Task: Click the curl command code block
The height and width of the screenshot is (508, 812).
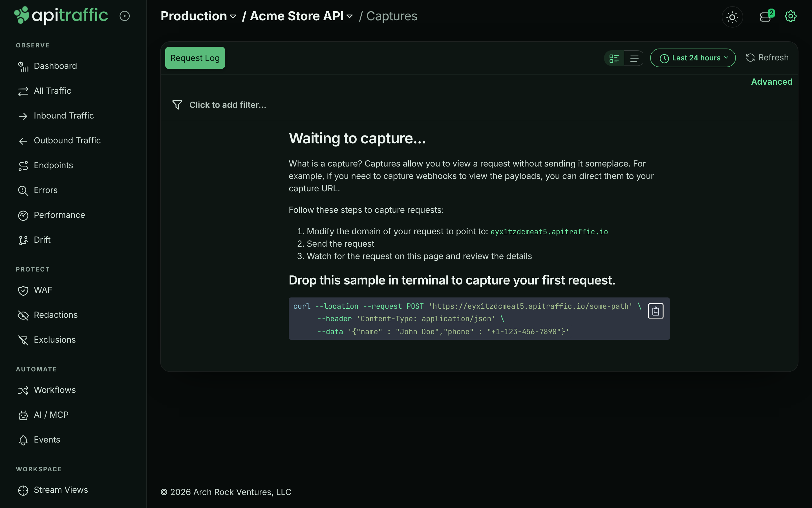Action: click(479, 319)
